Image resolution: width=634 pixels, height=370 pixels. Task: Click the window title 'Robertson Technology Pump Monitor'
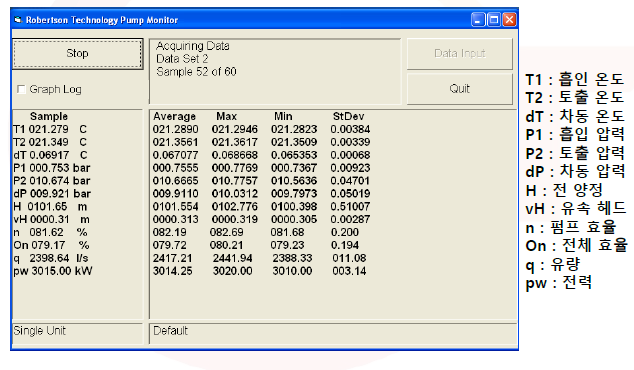point(102,20)
